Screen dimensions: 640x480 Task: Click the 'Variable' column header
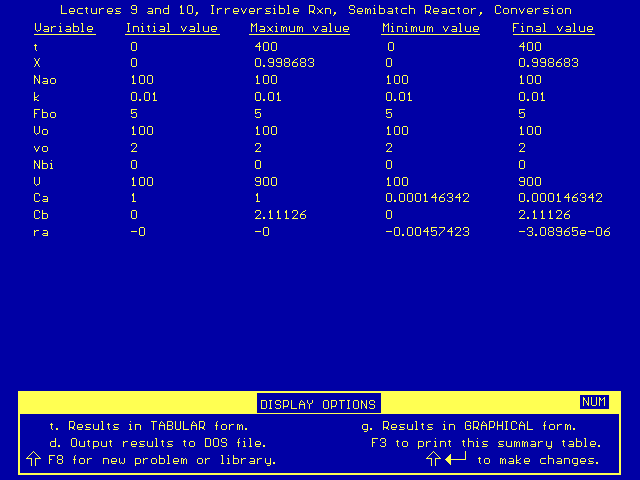64,28
